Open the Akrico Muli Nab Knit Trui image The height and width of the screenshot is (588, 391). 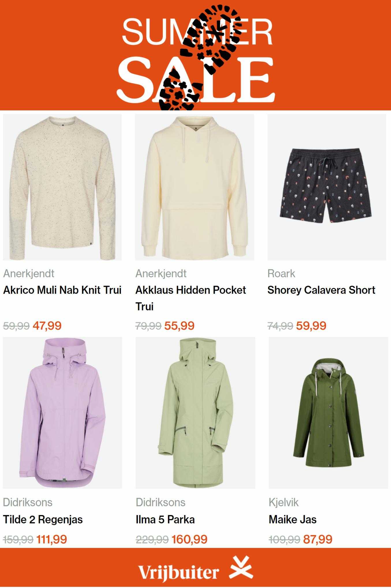62,187
